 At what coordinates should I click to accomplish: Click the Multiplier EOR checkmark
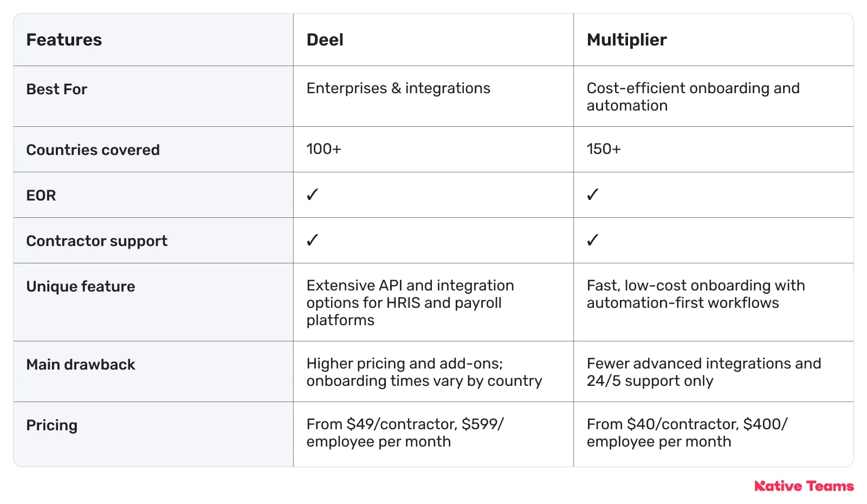(x=593, y=195)
